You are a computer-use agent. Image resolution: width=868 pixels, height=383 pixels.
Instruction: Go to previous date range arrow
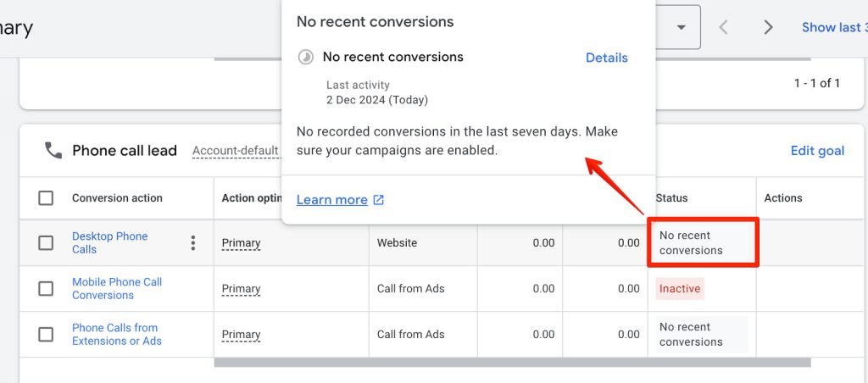(723, 27)
